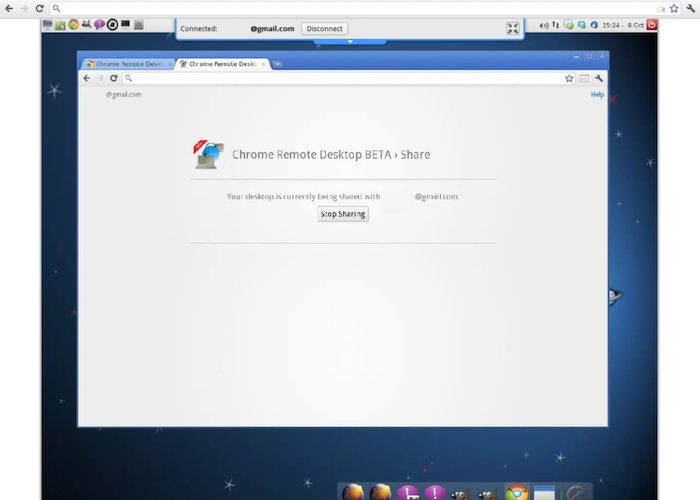Click the forward arrow in remote Chrome
This screenshot has height=500, width=700.
(x=100, y=78)
